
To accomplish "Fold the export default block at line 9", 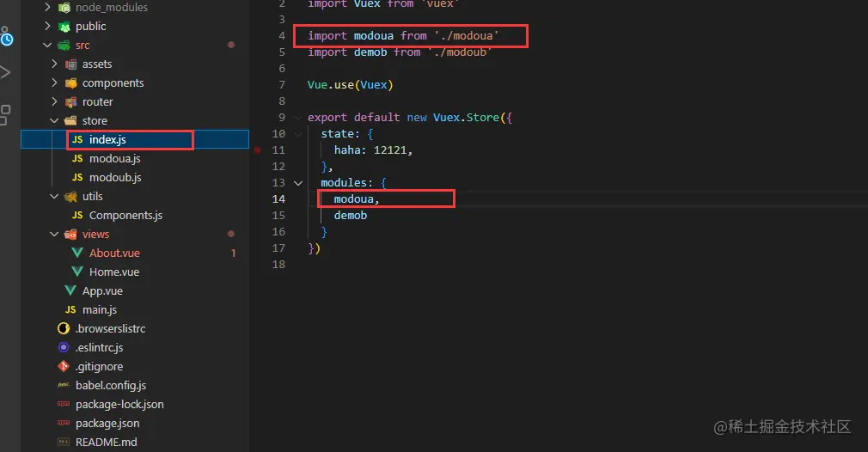I will (x=298, y=117).
